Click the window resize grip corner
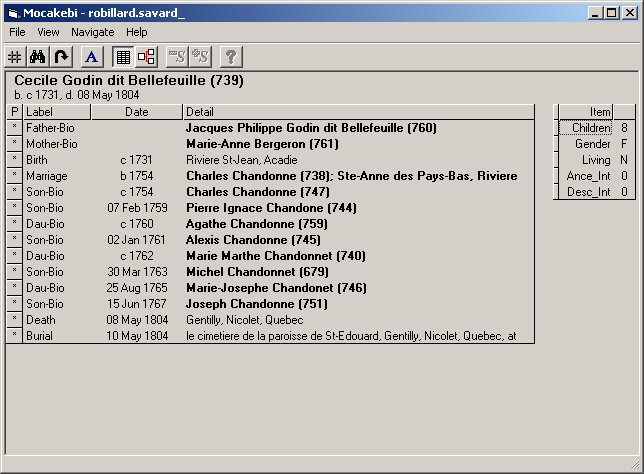This screenshot has width=644, height=474. pos(635,465)
